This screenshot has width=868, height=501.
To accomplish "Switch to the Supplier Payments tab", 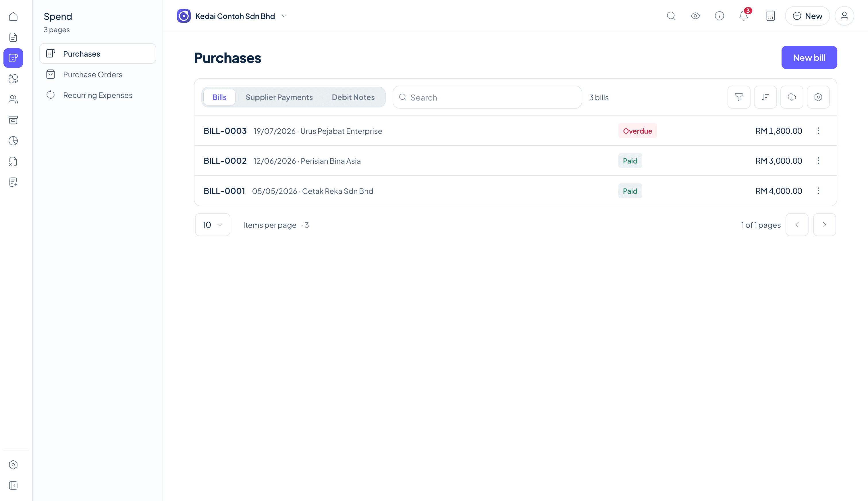I will [279, 97].
